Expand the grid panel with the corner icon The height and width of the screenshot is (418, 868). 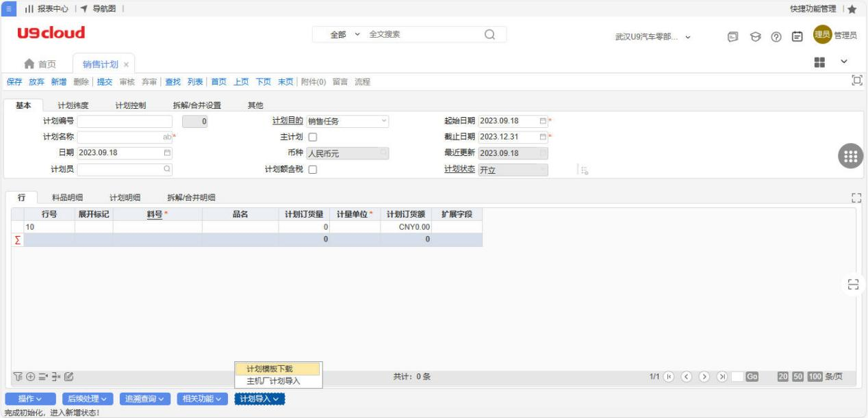coord(855,198)
